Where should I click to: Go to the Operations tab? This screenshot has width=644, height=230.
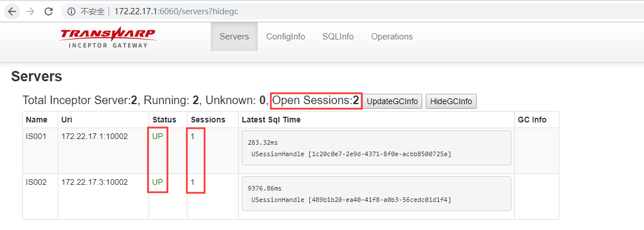392,37
